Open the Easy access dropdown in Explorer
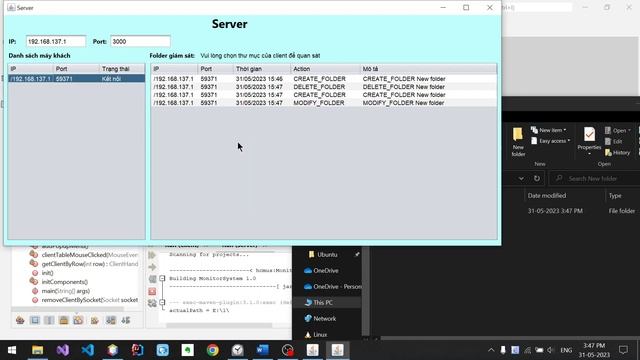 [551, 141]
